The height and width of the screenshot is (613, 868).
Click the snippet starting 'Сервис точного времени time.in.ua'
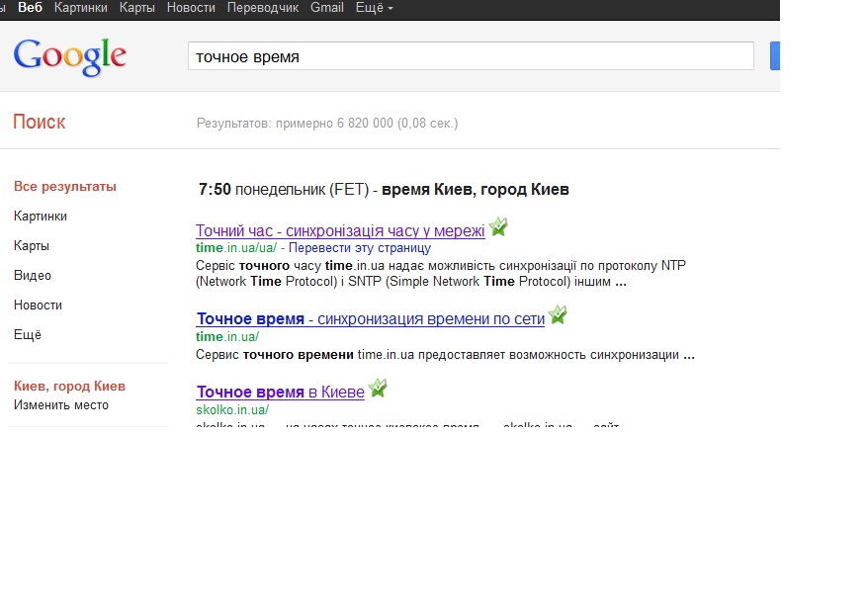point(445,354)
